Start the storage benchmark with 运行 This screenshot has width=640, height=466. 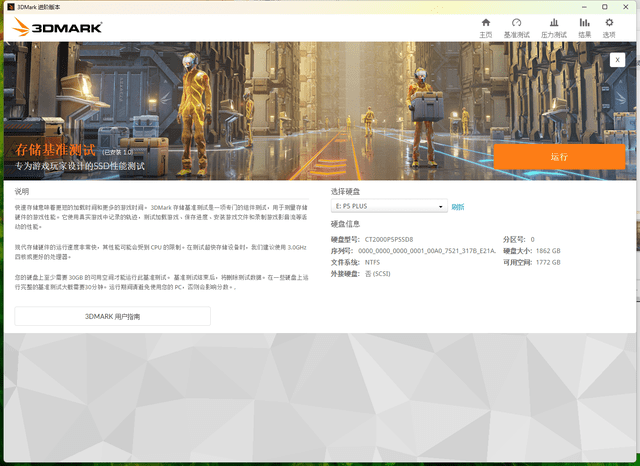[559, 157]
